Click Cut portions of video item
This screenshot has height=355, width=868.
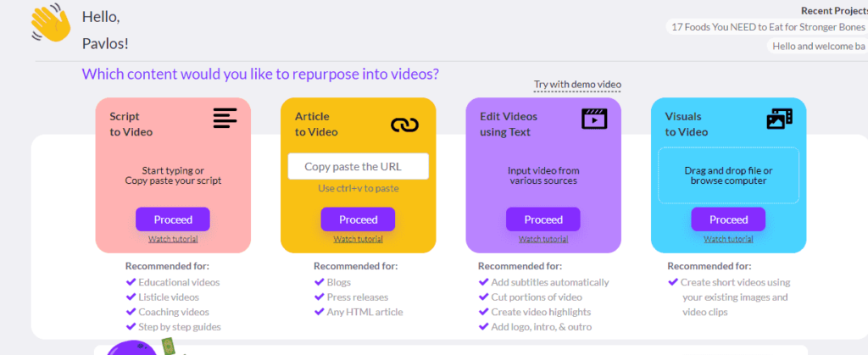point(531,297)
